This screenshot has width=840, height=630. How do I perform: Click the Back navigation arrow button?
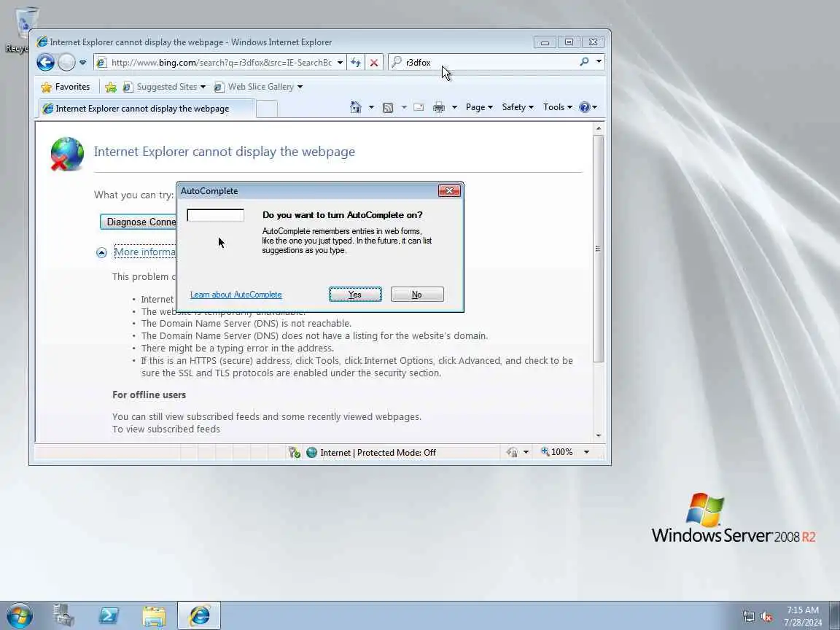(45, 63)
